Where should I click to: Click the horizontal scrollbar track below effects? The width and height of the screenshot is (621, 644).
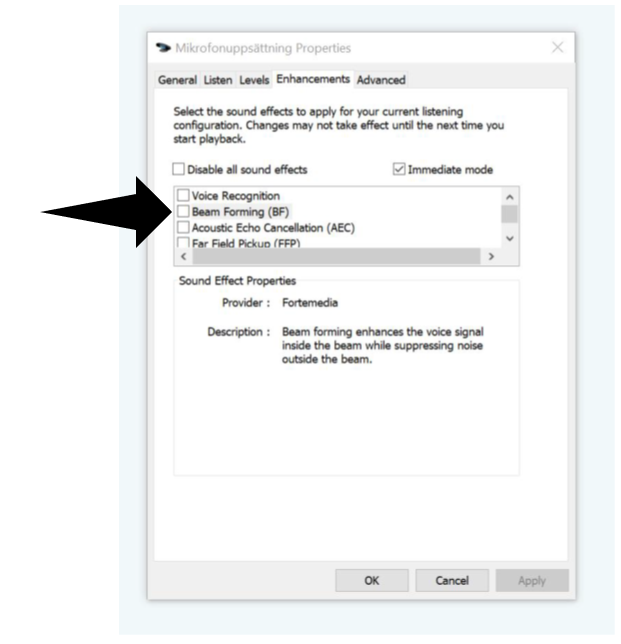(336, 257)
